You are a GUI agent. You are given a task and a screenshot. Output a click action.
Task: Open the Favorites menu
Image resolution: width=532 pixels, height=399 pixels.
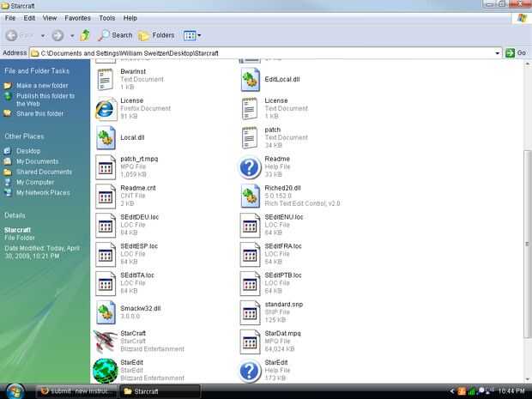coord(78,18)
